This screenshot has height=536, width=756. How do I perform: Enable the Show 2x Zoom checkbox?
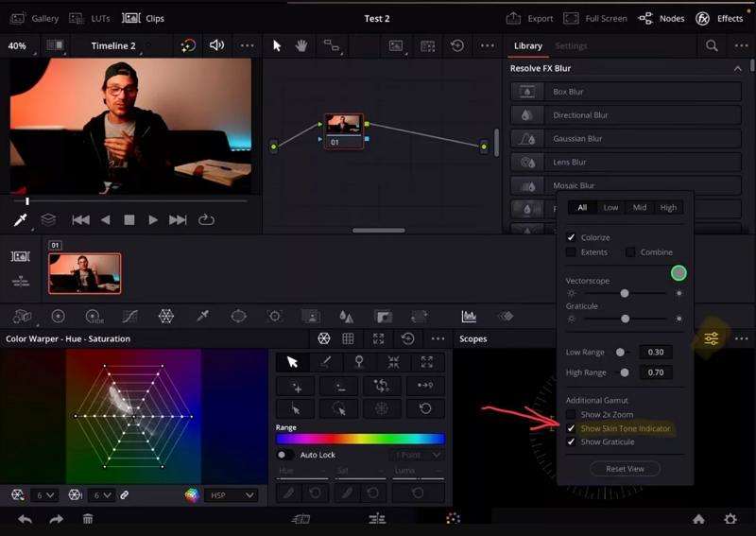tap(571, 415)
